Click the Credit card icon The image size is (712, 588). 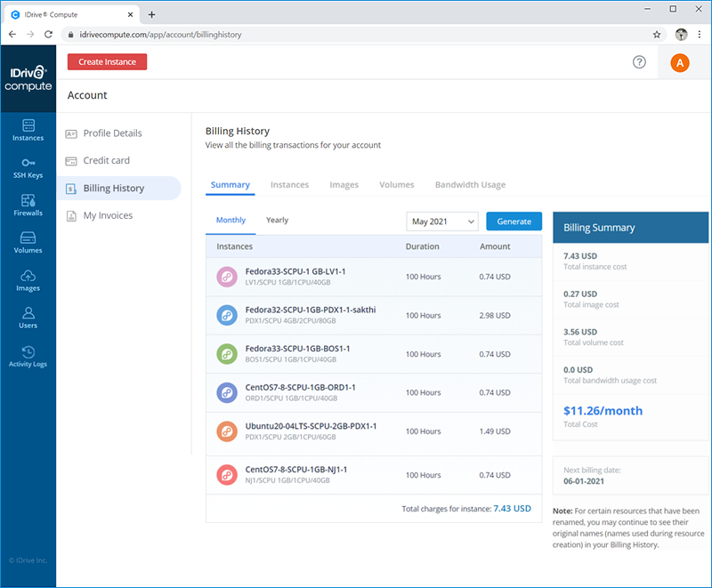click(71, 161)
